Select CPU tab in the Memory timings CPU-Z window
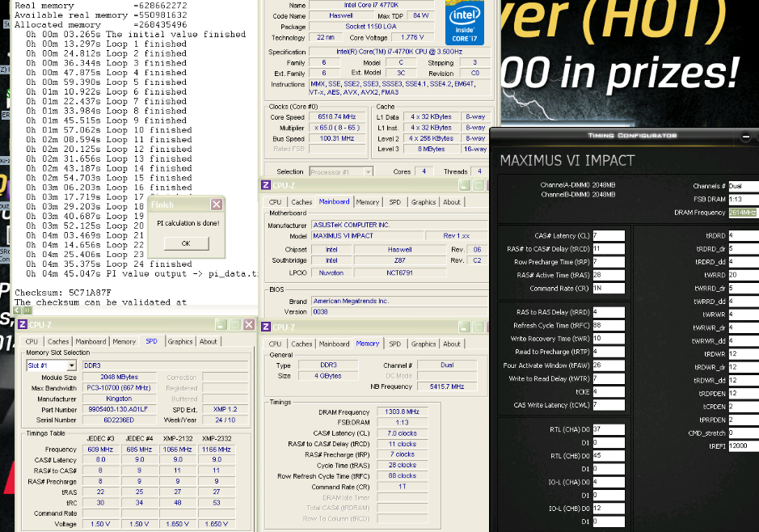 (x=275, y=344)
